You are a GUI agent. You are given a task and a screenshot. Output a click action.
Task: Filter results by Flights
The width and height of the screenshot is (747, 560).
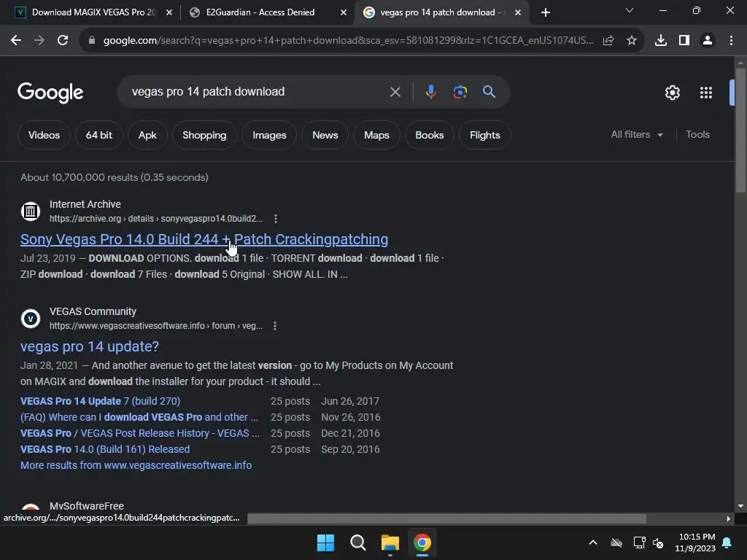click(x=485, y=135)
